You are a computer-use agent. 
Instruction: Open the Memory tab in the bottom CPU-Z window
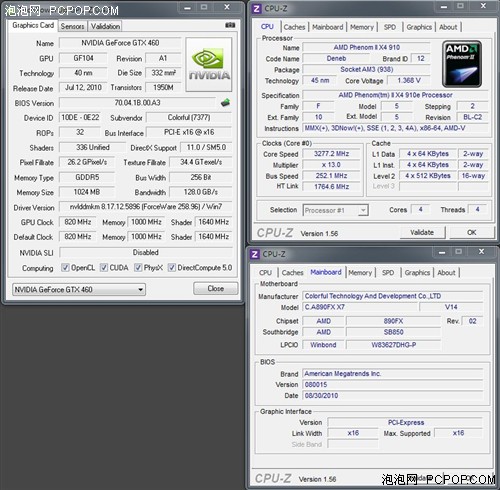click(360, 272)
